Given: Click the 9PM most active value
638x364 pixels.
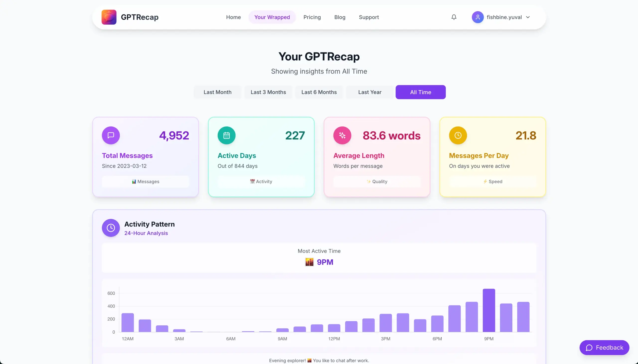Looking at the screenshot, I should [x=325, y=262].
